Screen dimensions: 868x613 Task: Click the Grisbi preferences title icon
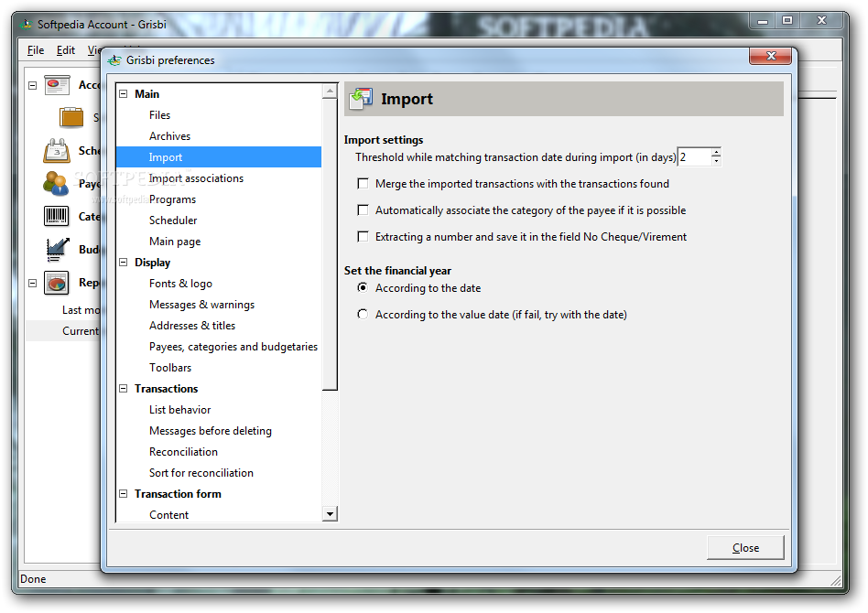point(114,60)
